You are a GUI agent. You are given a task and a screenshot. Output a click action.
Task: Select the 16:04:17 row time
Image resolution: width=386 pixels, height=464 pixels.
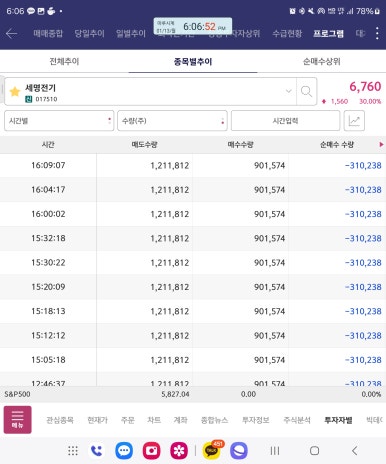[x=48, y=190]
